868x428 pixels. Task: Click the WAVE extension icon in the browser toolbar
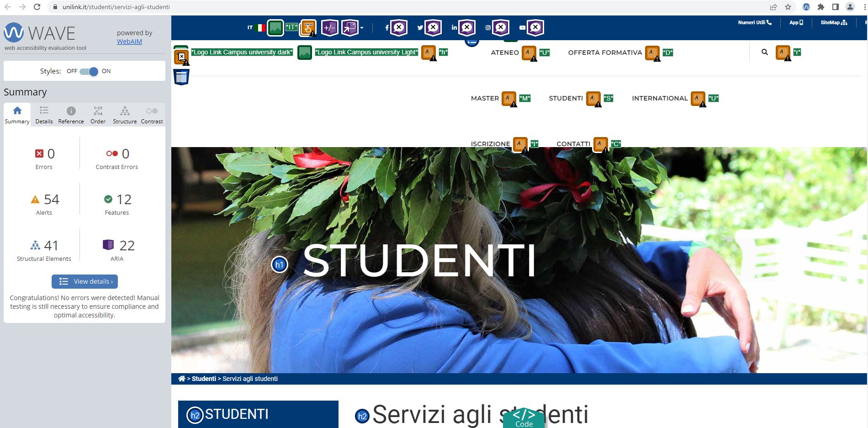pos(806,7)
